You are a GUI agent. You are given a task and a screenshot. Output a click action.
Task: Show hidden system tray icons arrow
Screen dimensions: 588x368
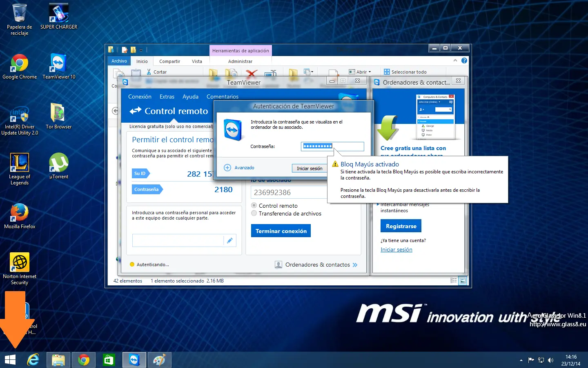click(521, 360)
